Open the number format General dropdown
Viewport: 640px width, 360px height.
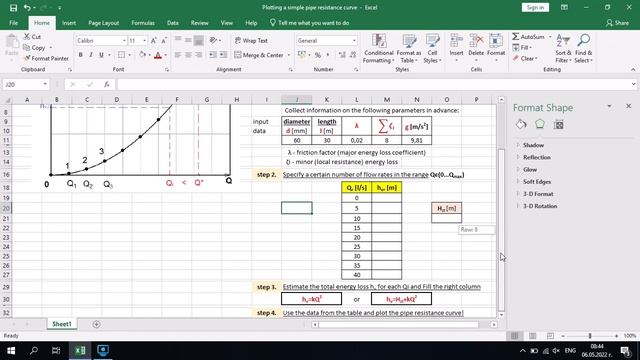[354, 41]
